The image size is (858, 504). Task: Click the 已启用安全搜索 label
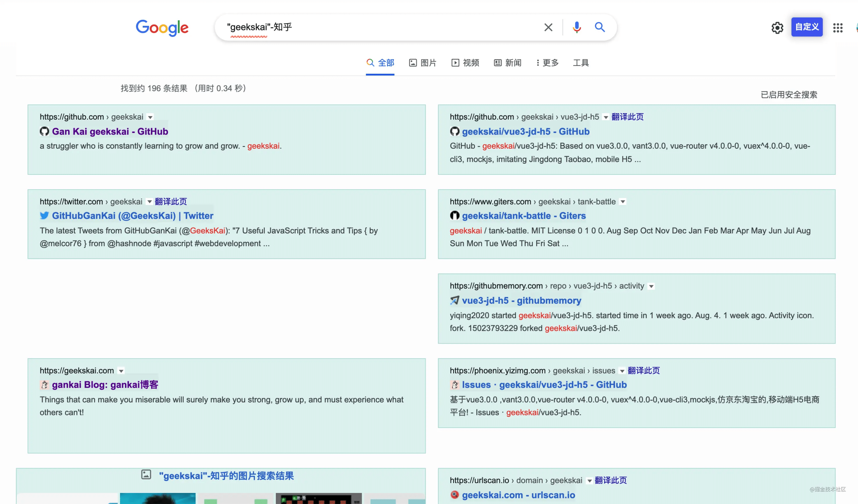click(789, 95)
